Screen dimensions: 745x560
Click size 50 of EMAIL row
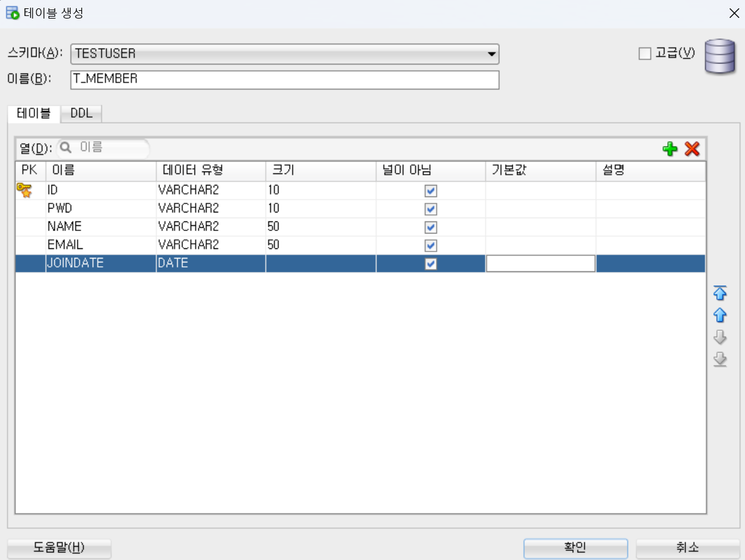tap(321, 245)
